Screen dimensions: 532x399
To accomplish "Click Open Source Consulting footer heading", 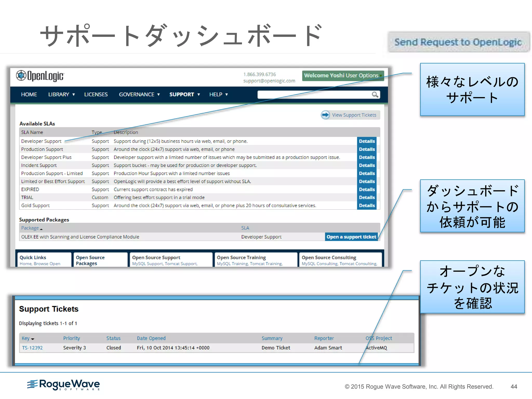I will click(329, 257).
